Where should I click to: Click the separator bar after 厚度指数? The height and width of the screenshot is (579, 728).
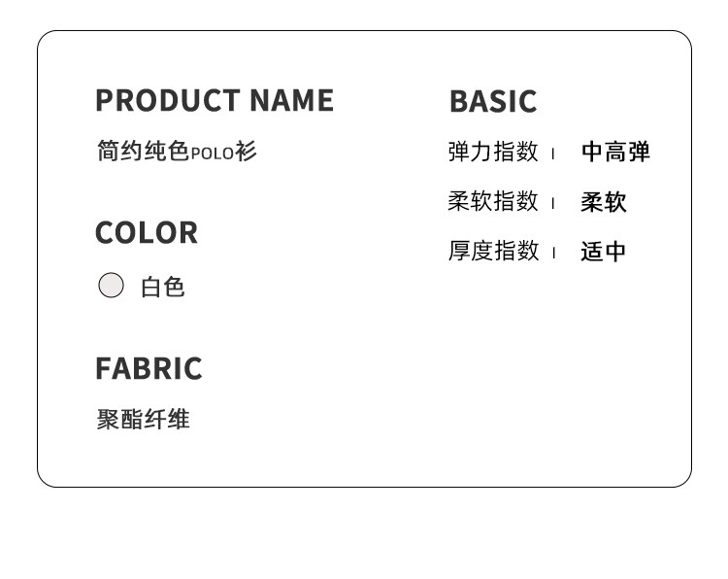tap(553, 253)
